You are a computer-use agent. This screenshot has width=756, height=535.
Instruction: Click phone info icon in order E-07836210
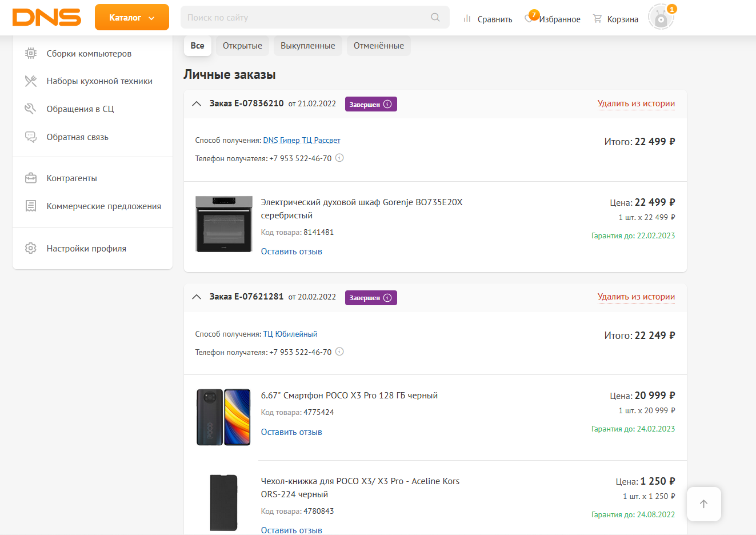(339, 158)
